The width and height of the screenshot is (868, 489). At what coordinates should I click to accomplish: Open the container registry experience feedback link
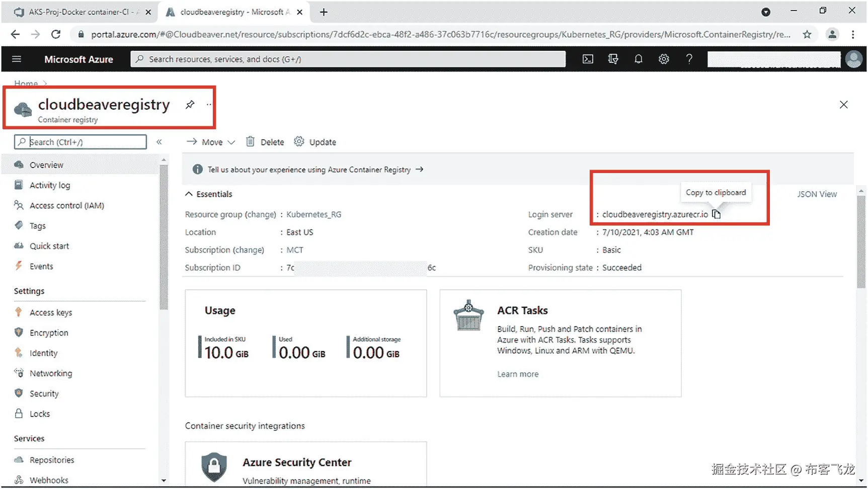[x=315, y=170]
